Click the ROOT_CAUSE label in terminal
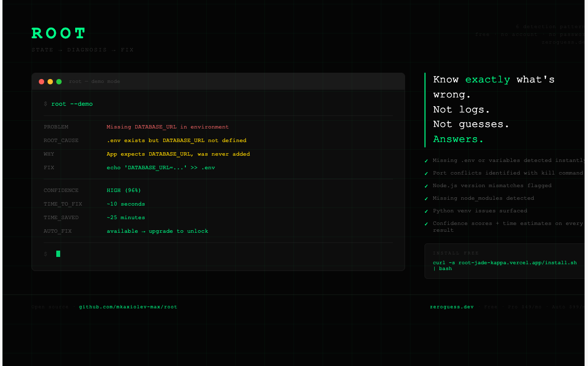 tap(61, 141)
